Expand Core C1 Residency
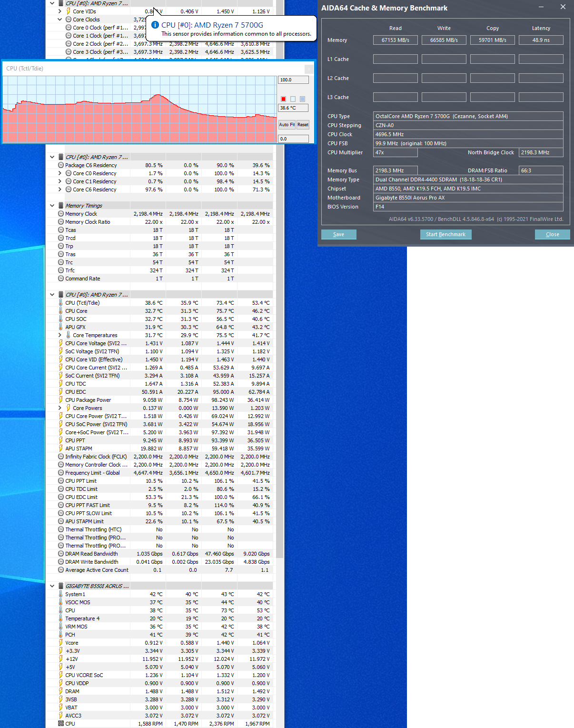 (59, 181)
